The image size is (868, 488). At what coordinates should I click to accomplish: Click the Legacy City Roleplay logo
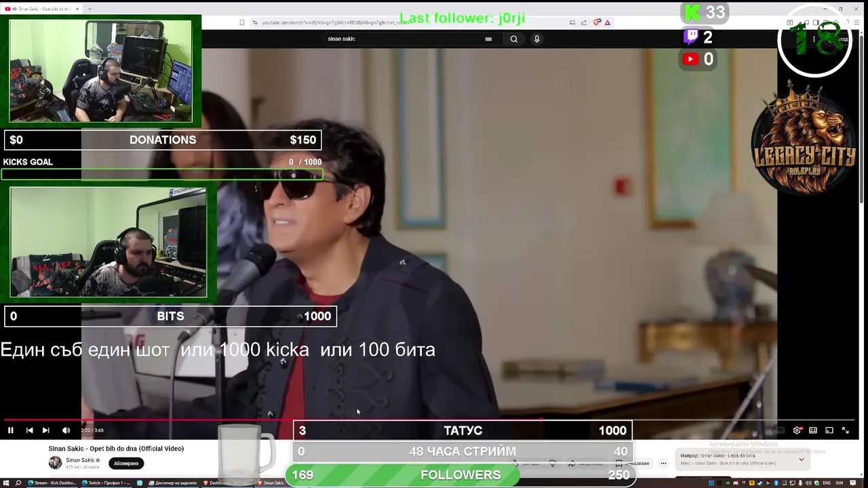click(x=804, y=138)
